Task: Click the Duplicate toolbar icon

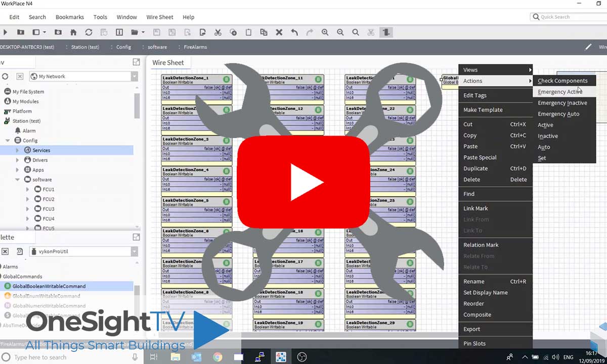Action: pyautogui.click(x=264, y=32)
